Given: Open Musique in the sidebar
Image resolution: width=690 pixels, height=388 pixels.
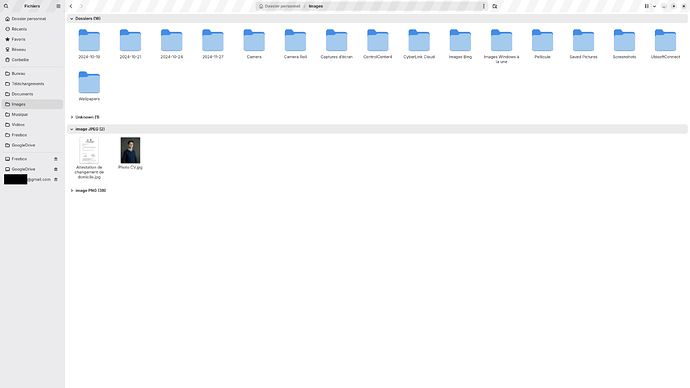Looking at the screenshot, I should tap(33, 114).
